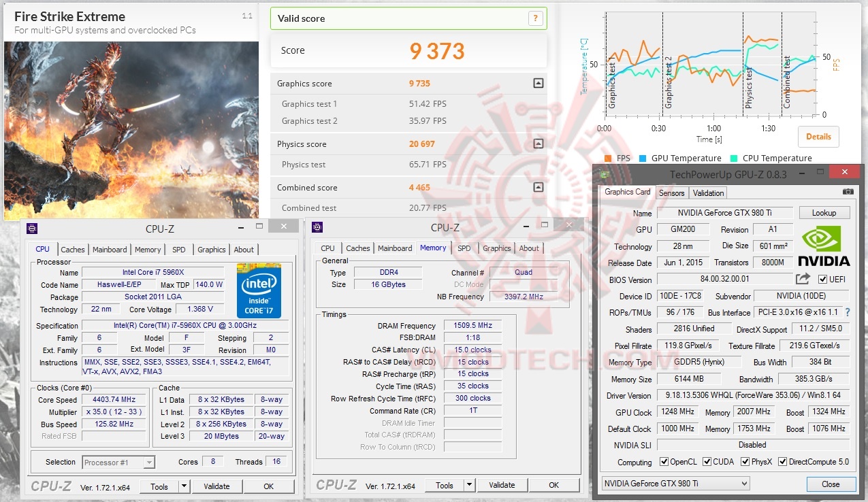Open the GeForce GTX 980 Ti GPU dropdown
Viewport: 868px width, 502px height.
pos(675,484)
